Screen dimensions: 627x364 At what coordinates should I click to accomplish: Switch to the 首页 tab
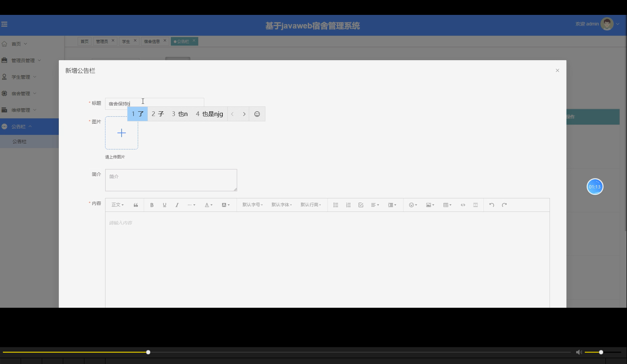(84, 41)
